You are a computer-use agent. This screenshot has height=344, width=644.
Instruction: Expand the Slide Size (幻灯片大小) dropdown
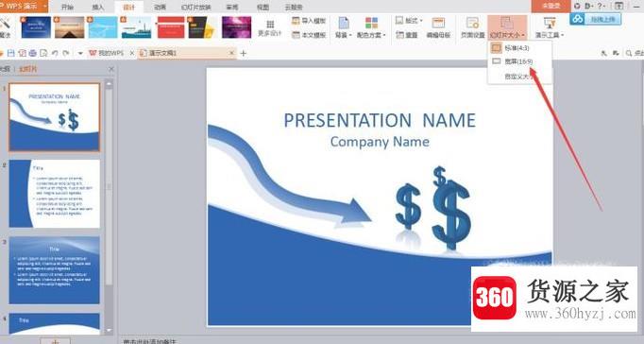507,28
